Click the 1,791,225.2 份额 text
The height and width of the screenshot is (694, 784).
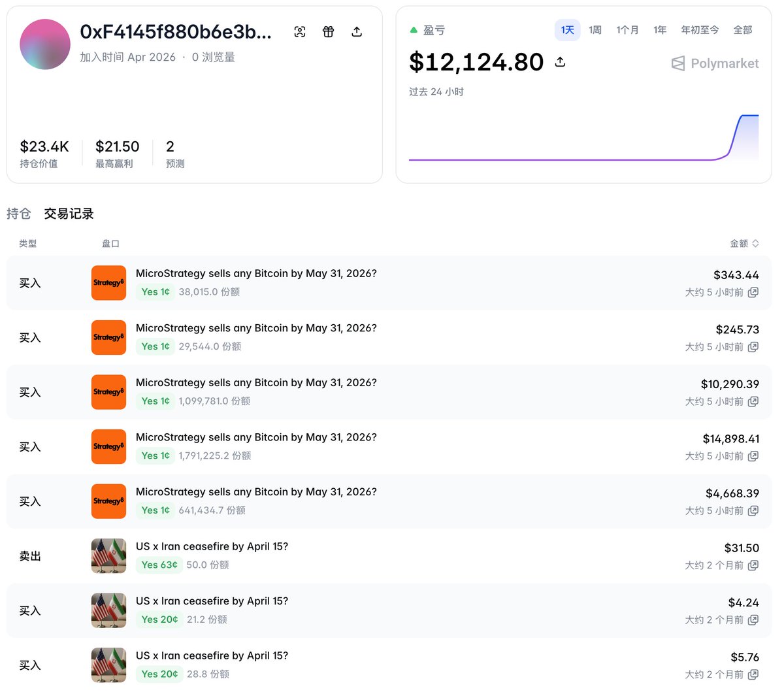pos(215,455)
